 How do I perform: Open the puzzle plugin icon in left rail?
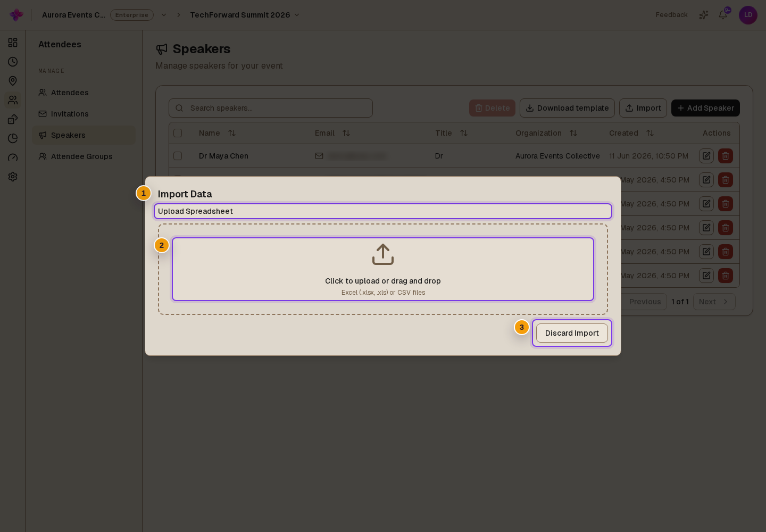[13, 119]
